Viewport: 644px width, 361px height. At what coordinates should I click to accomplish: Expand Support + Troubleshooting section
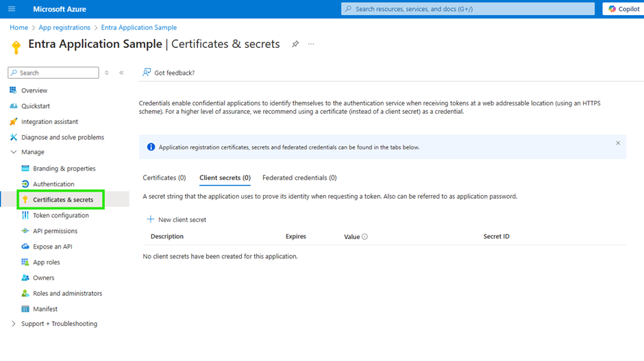[13, 323]
